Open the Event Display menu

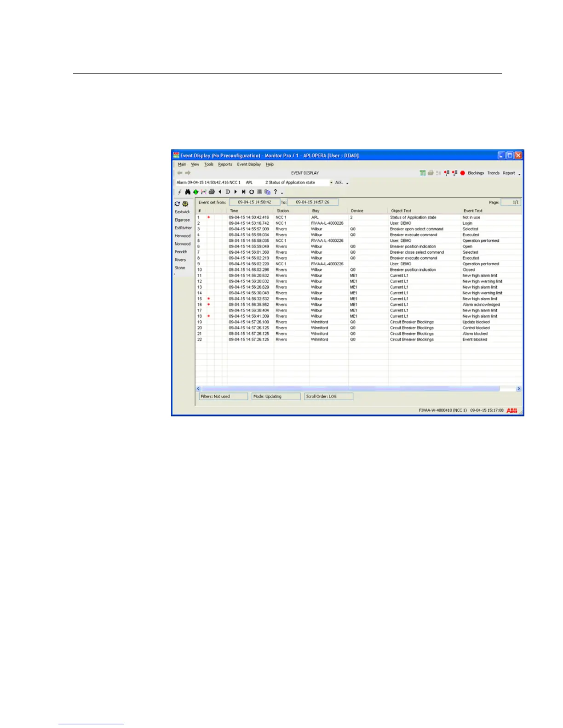tap(249, 165)
